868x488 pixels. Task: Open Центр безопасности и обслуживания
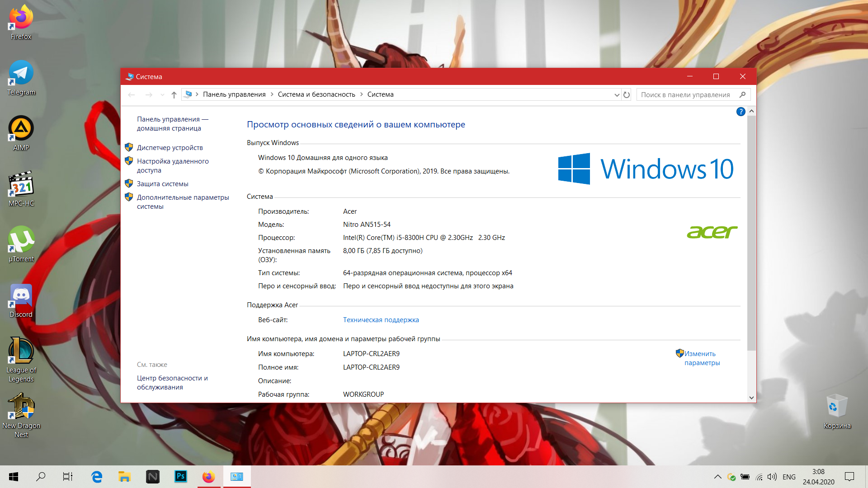172,383
